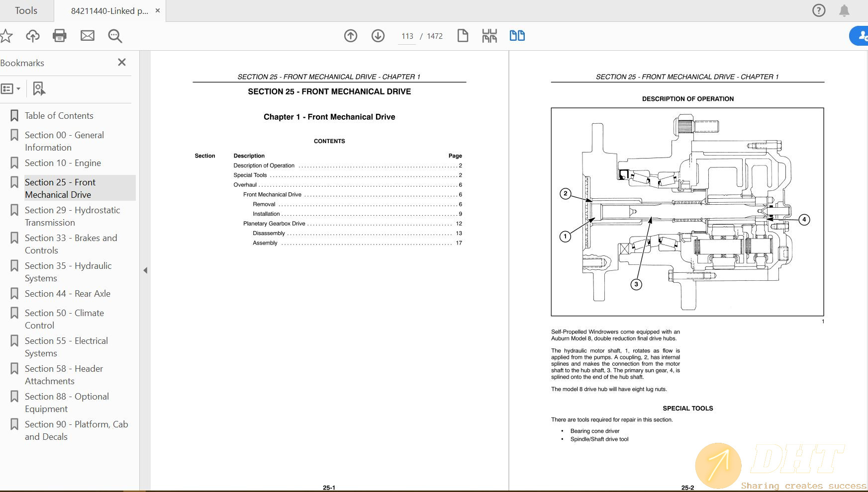Open Section 55 - Electrical Systems bookmark
This screenshot has width=868, height=492.
click(x=67, y=347)
